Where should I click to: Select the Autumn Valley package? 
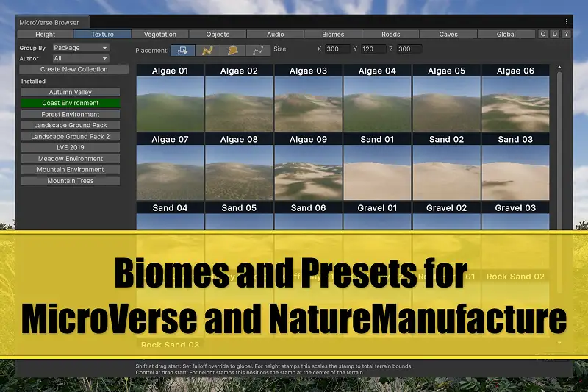[x=71, y=92]
